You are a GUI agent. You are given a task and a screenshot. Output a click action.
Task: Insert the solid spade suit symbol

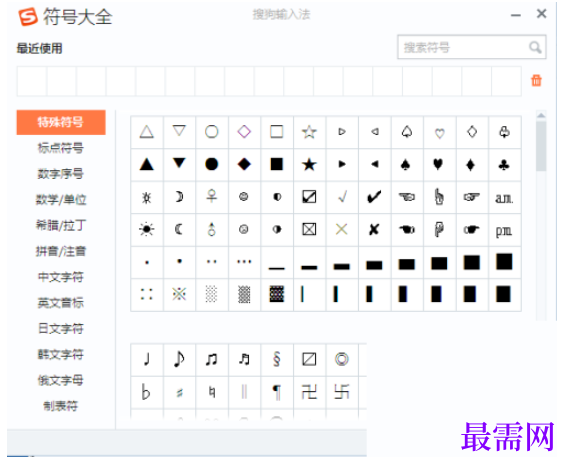[x=406, y=165]
